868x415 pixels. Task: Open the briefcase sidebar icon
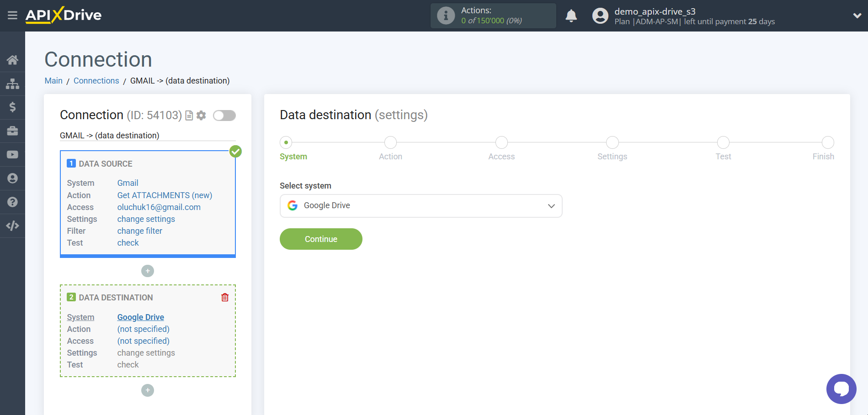(12, 131)
